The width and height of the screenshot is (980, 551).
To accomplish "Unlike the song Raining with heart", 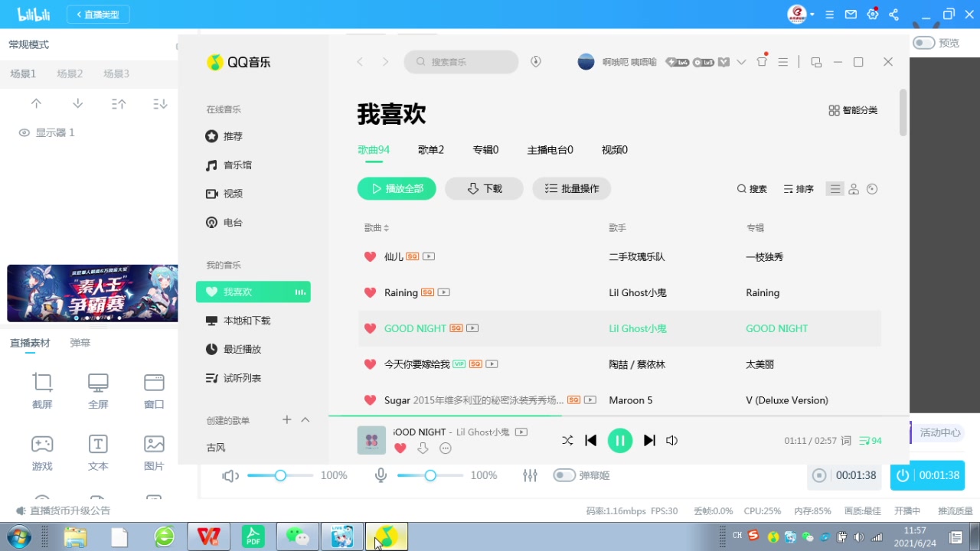I will coord(371,293).
